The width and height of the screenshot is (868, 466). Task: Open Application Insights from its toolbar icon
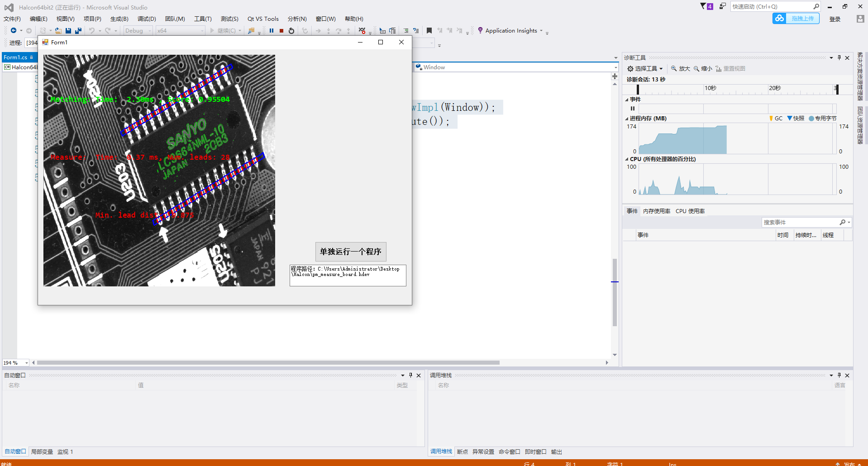click(x=480, y=30)
